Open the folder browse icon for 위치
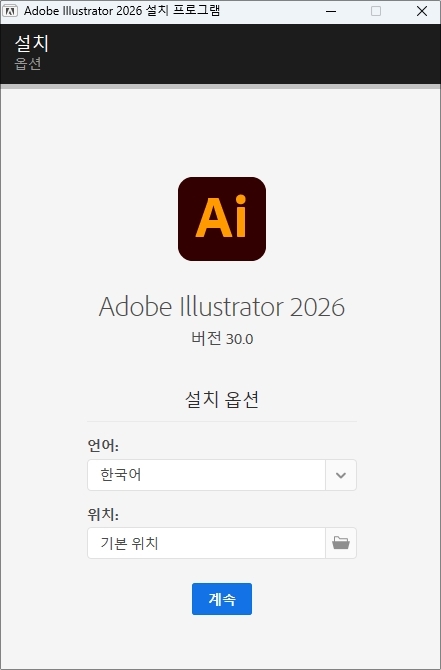This screenshot has width=441, height=670. pyautogui.click(x=341, y=543)
